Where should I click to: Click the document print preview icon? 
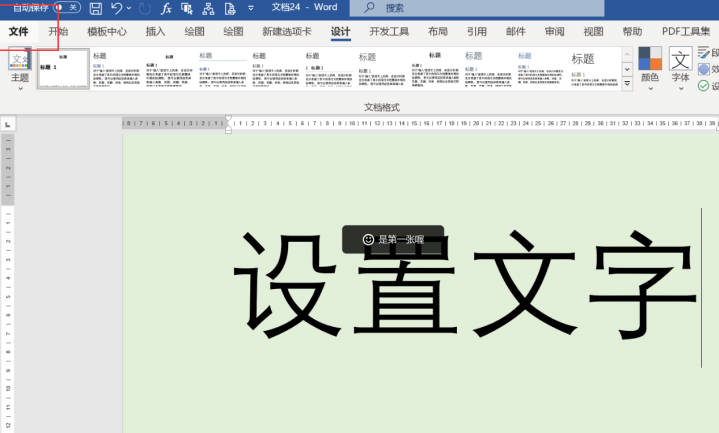point(230,8)
